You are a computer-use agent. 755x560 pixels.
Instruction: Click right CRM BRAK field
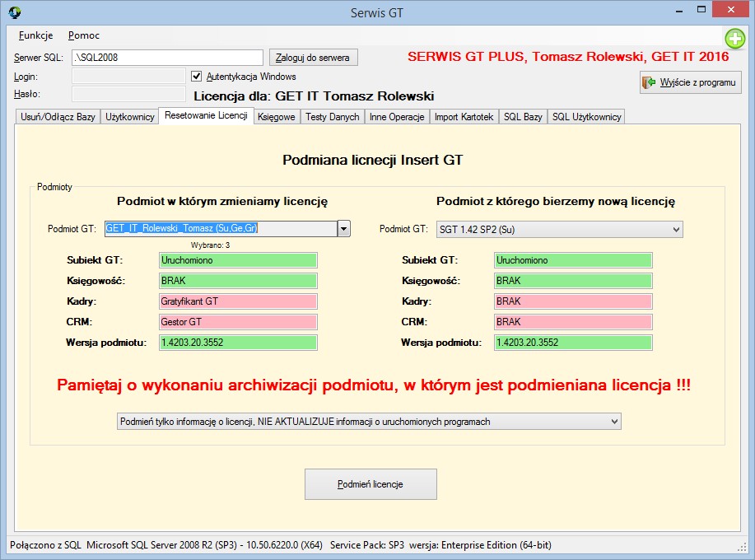pos(573,322)
